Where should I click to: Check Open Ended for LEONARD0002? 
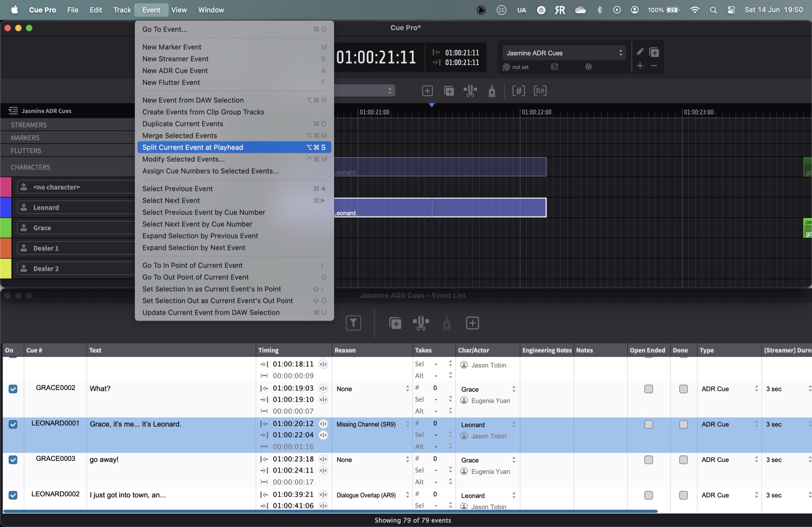[x=649, y=495]
